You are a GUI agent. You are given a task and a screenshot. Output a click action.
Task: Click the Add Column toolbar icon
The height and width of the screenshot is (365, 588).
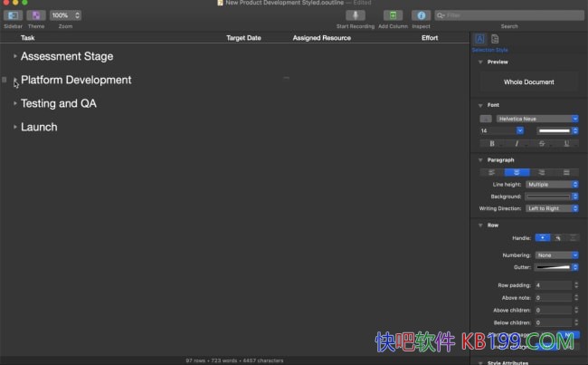coord(393,15)
